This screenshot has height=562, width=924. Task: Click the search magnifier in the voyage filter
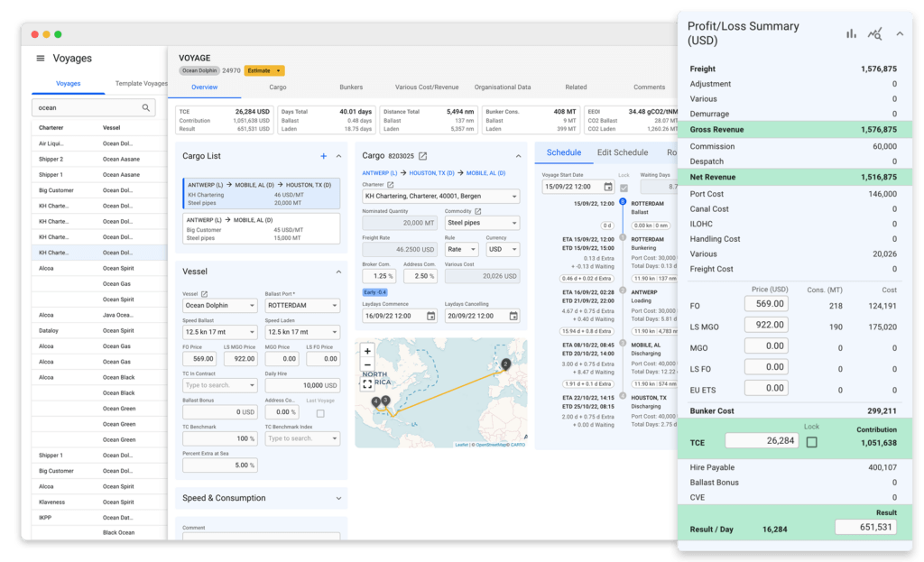(x=145, y=106)
